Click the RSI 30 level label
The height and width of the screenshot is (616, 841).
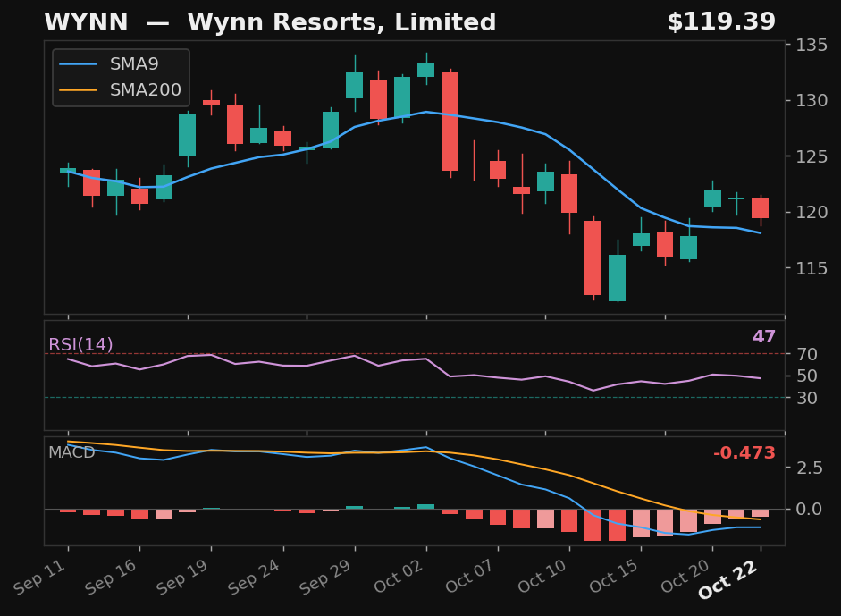click(x=806, y=398)
